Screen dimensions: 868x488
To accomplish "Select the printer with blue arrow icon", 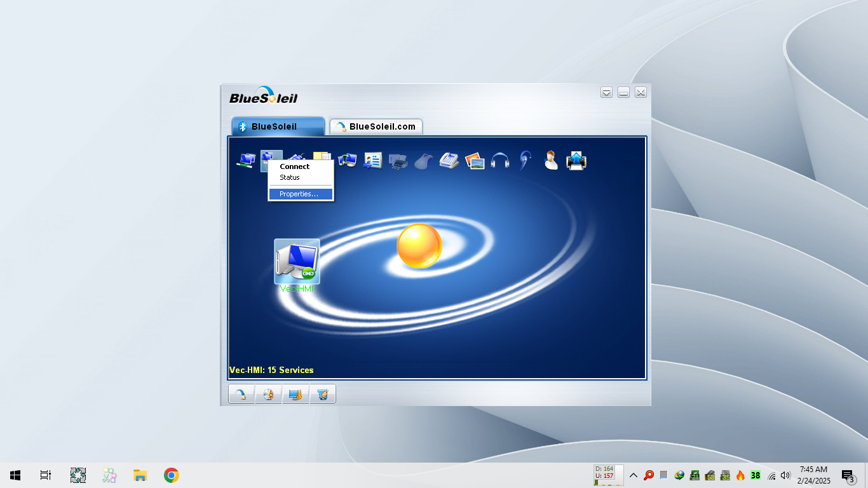I will (x=576, y=160).
